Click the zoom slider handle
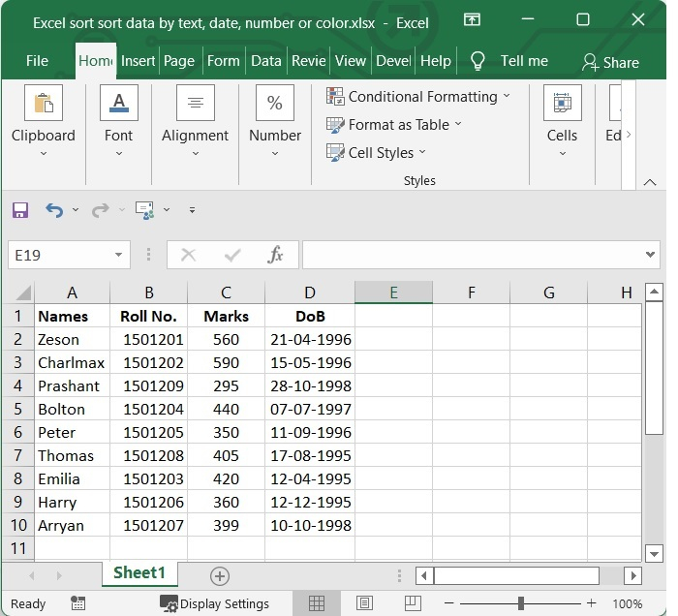 coord(520,603)
